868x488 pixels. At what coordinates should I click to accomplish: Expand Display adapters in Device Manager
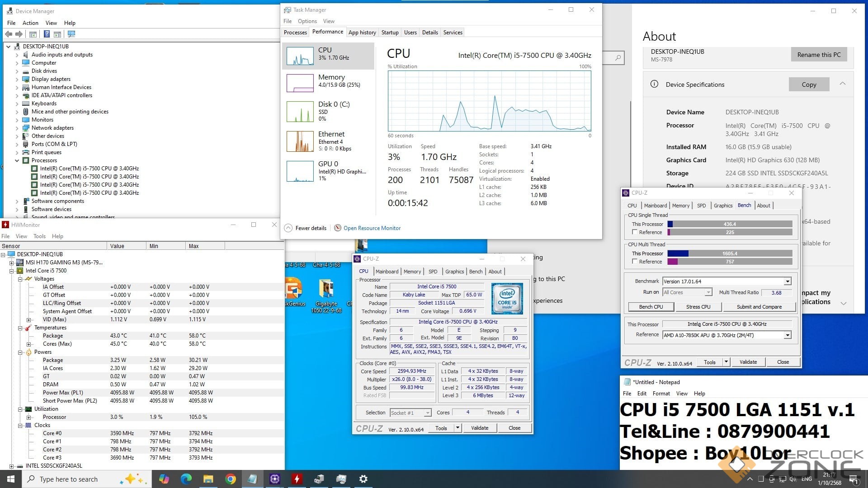coord(17,79)
